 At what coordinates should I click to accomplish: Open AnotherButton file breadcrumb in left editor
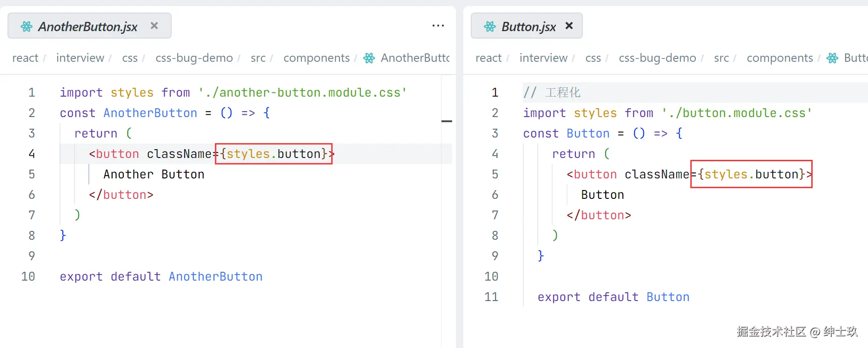[x=415, y=58]
